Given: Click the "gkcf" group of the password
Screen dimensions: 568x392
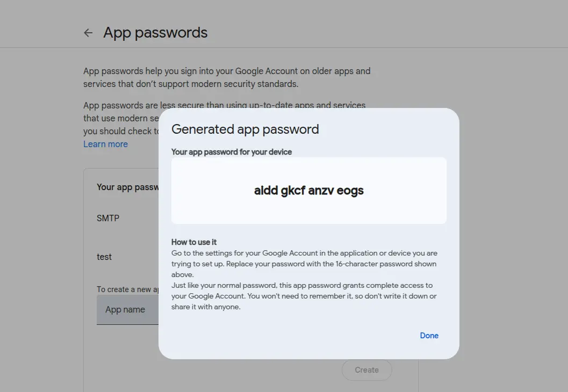Looking at the screenshot, I should [x=293, y=190].
